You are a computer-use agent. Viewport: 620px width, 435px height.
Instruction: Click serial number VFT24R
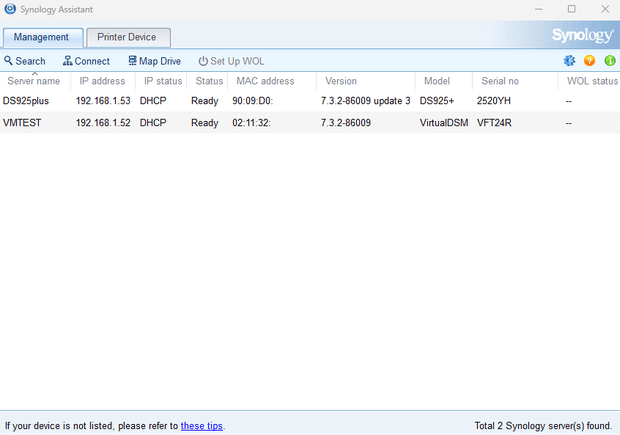click(x=494, y=123)
